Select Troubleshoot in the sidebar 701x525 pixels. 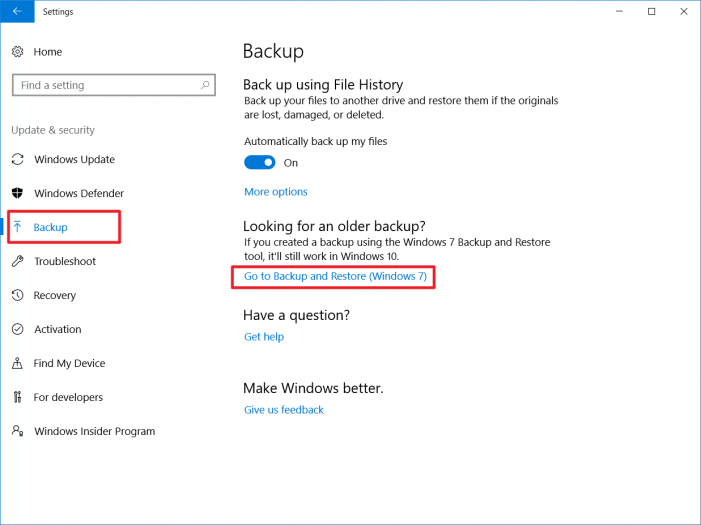[x=65, y=262]
